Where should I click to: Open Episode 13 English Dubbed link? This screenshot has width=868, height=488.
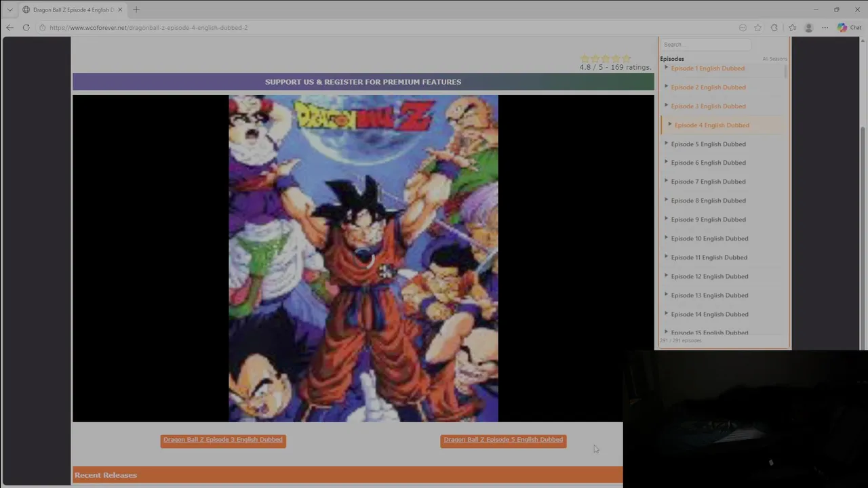click(709, 296)
